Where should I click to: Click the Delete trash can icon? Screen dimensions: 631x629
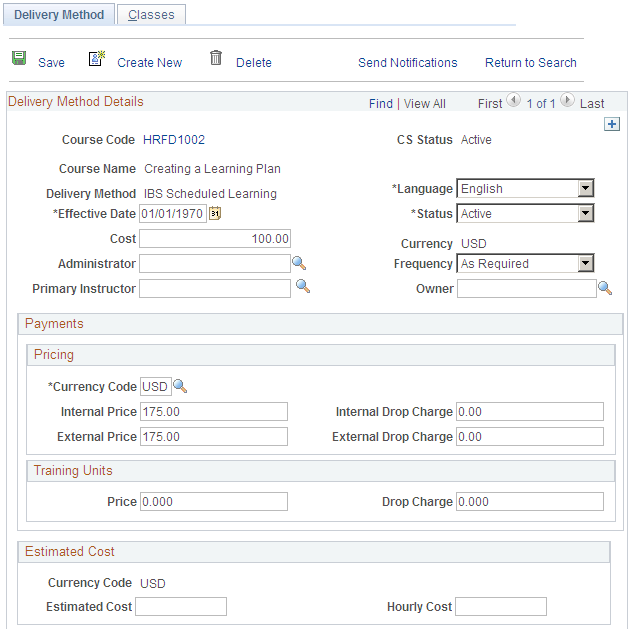click(216, 58)
